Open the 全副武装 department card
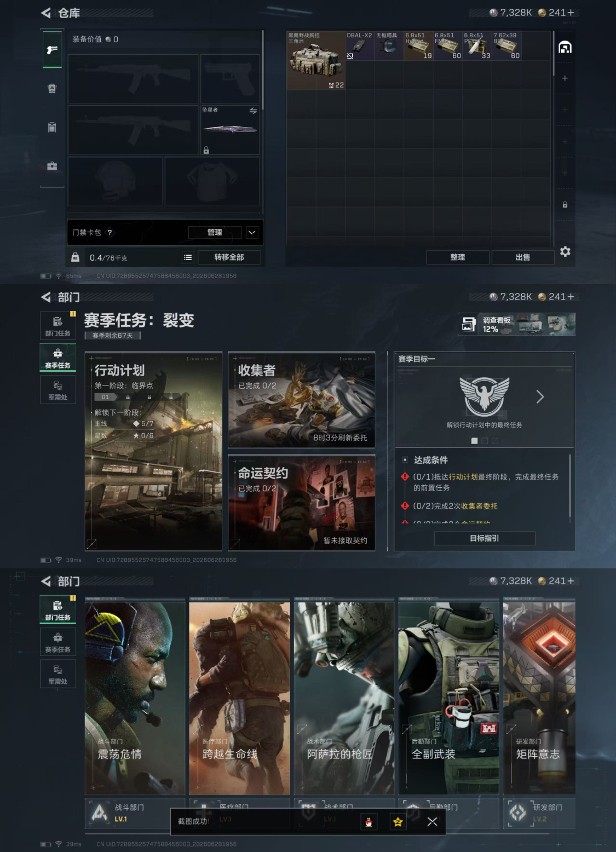616x852 pixels. tap(448, 696)
